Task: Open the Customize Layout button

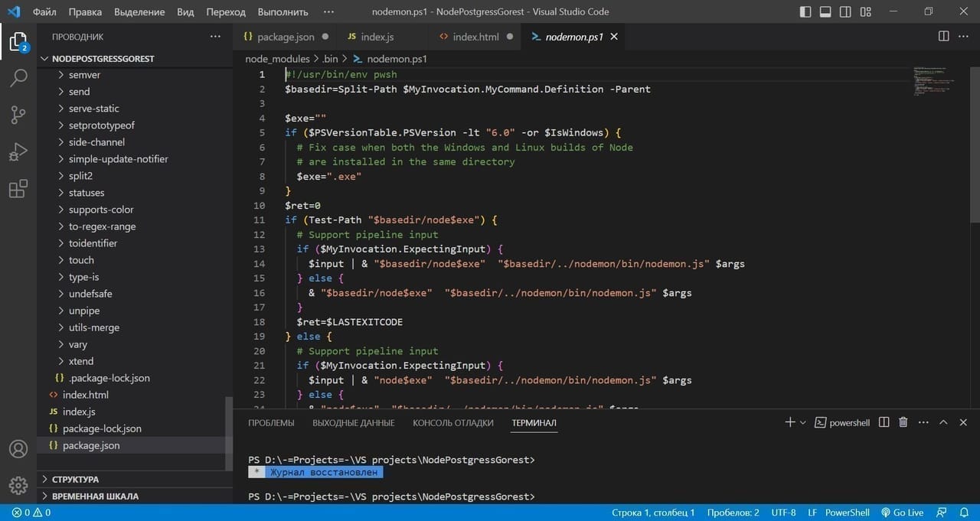Action: coord(865,11)
